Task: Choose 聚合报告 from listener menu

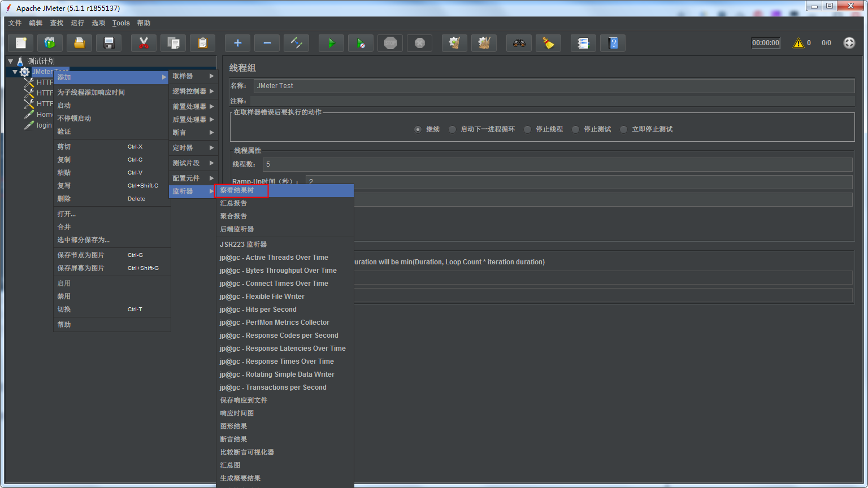Action: [x=285, y=216]
